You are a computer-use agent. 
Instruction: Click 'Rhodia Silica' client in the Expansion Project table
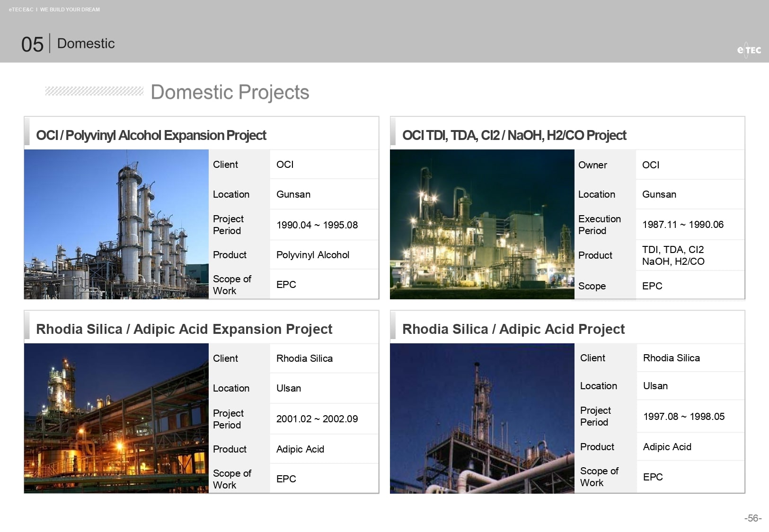point(304,358)
